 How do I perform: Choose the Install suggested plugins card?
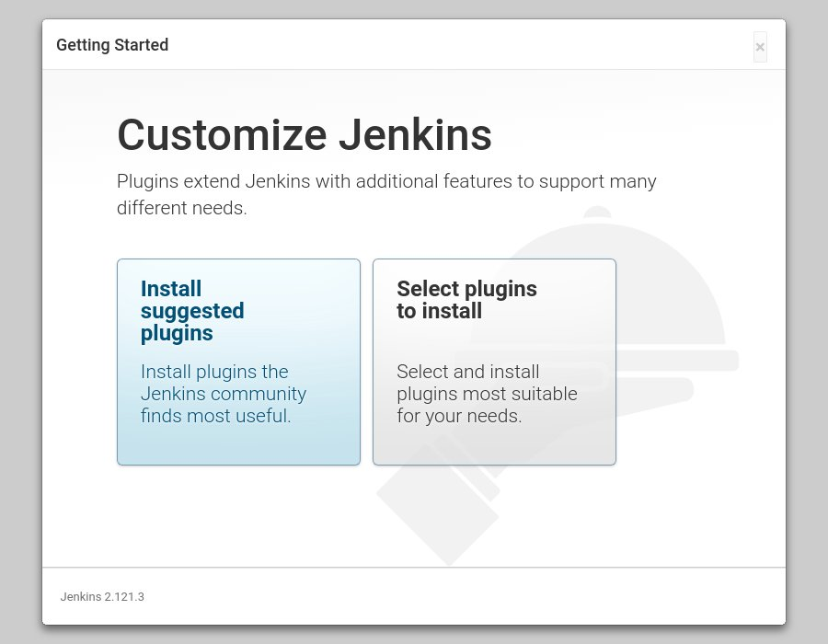tap(238, 362)
